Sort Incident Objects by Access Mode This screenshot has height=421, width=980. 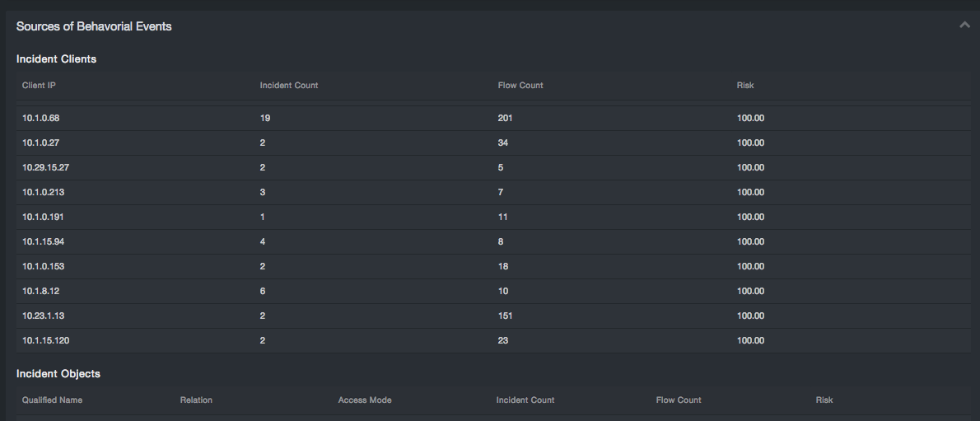tap(365, 400)
